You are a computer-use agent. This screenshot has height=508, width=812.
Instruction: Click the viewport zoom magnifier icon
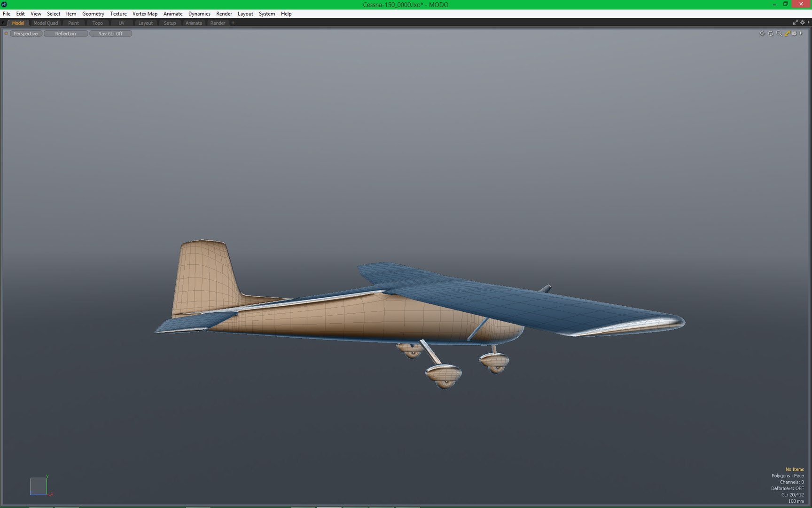pos(779,33)
